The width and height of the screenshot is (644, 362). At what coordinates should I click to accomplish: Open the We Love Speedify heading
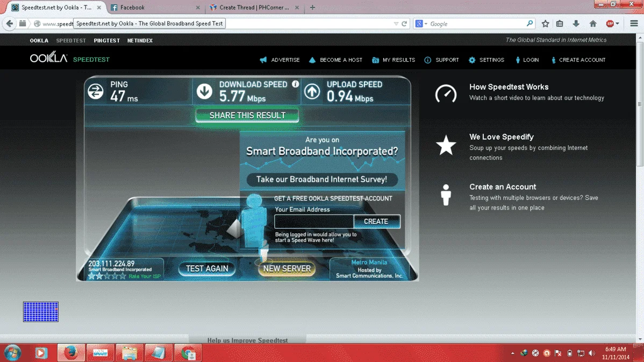coord(502,136)
